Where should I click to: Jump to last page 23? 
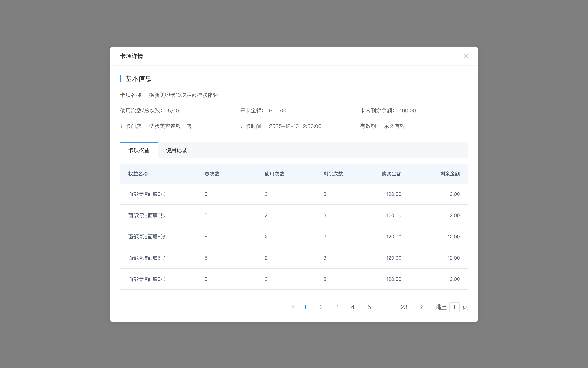(x=404, y=307)
